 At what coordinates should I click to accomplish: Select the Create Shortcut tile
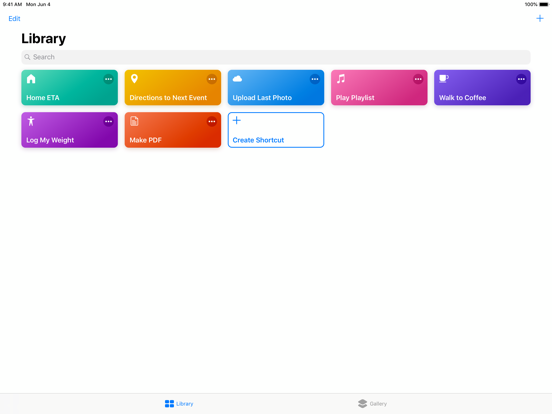(x=276, y=130)
